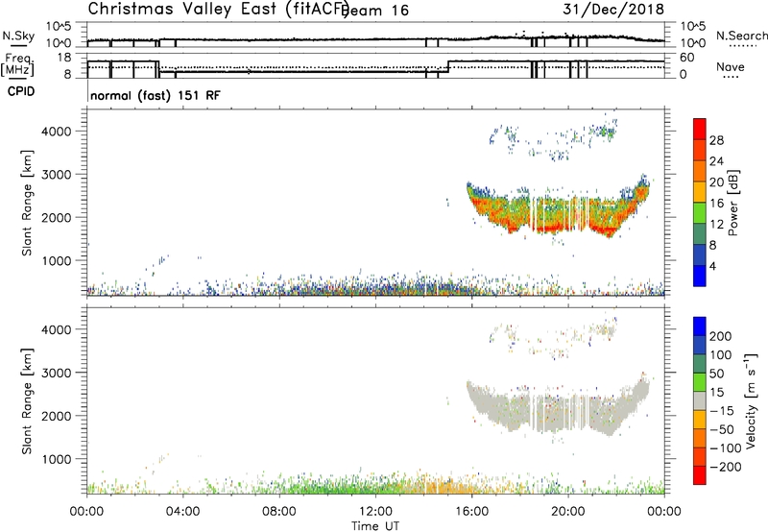The image size is (768, 532).
Task: Click the 4000 km tick in power panel
Action: (57, 132)
